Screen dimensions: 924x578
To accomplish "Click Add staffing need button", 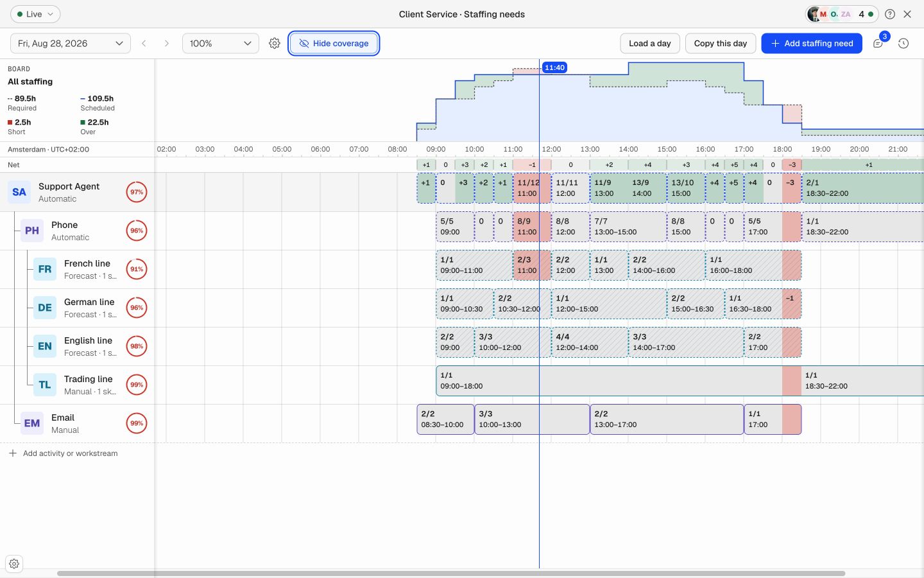I will [812, 43].
